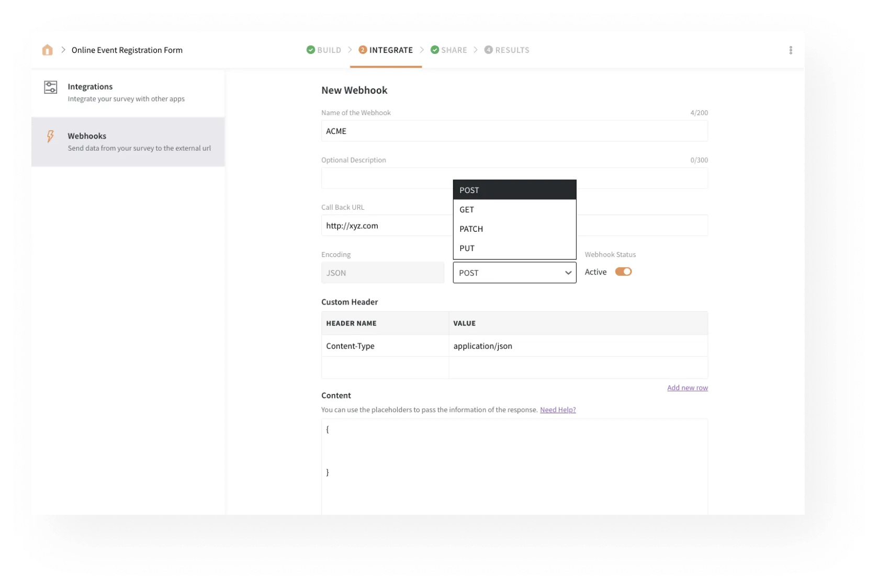The image size is (878, 588).
Task: Go to the RESULTS step
Action: (x=512, y=50)
